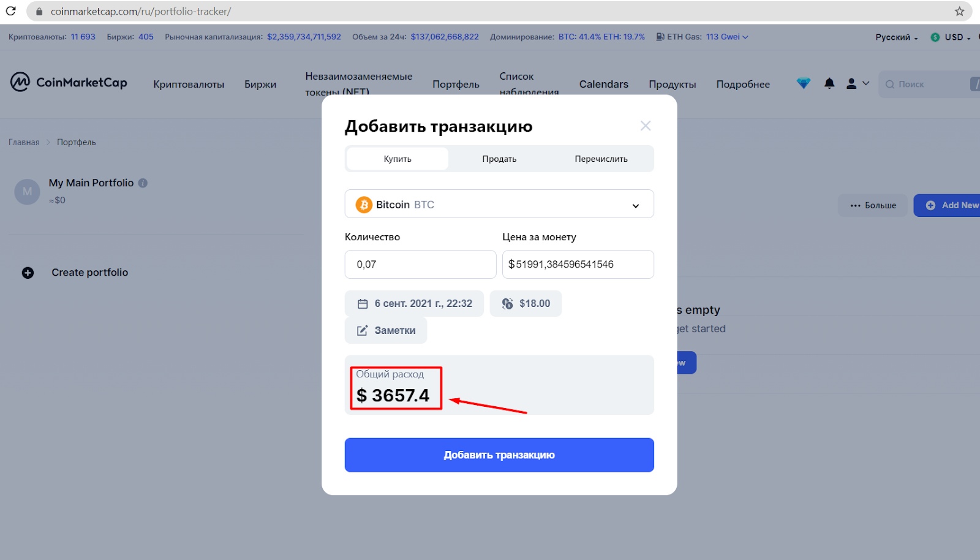Click the plus icon beside Create portfolio

tap(28, 273)
